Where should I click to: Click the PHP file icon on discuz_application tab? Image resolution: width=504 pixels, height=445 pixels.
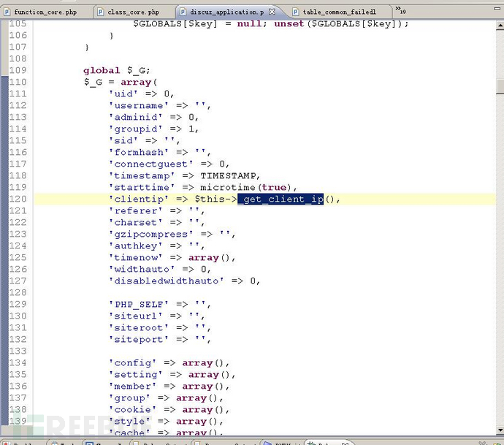[x=183, y=12]
